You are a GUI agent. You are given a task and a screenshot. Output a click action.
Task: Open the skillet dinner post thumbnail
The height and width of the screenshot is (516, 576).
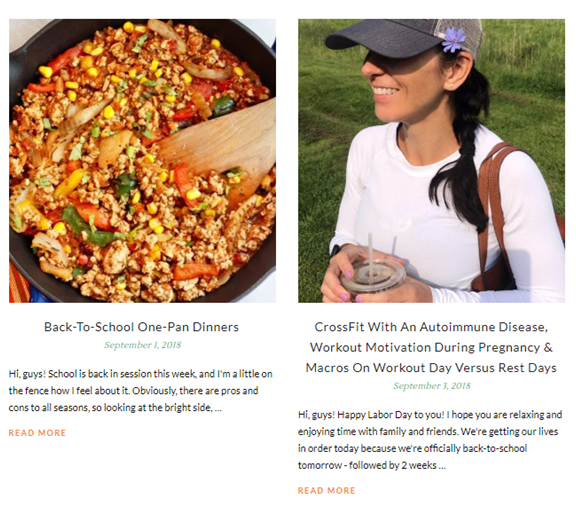pyautogui.click(x=142, y=161)
